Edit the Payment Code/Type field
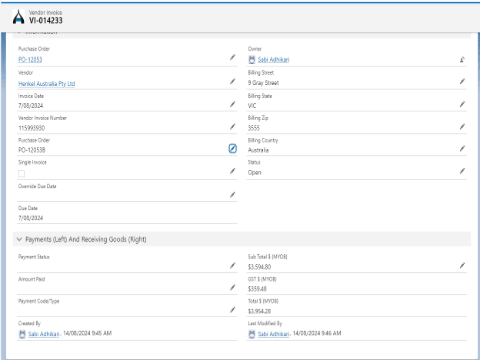This screenshot has height=360, width=480. coord(233,310)
